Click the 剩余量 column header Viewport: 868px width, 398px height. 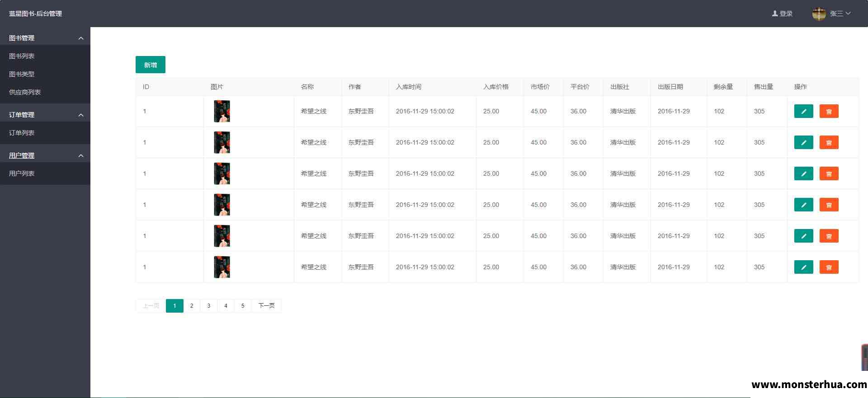pyautogui.click(x=723, y=87)
